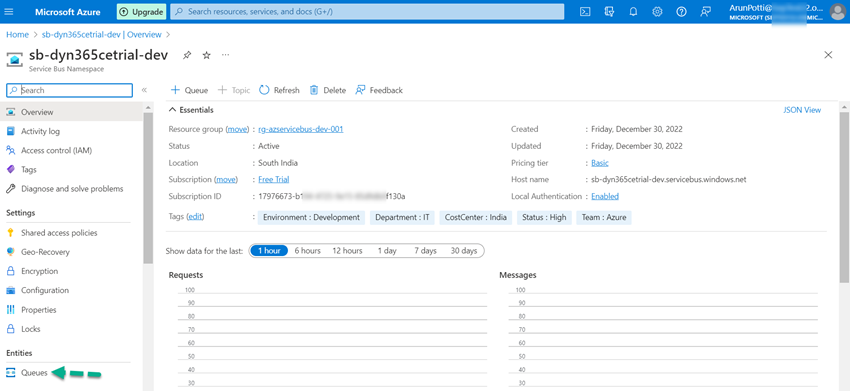850x391 pixels.
Task: Click the CostCenter : India tag
Action: (x=475, y=217)
